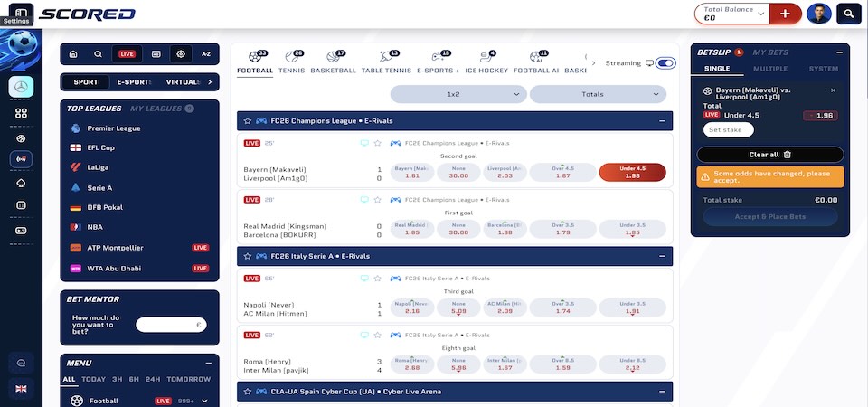Image resolution: width=868 pixels, height=407 pixels.
Task: Click the red plus deposit button
Action: tap(785, 14)
